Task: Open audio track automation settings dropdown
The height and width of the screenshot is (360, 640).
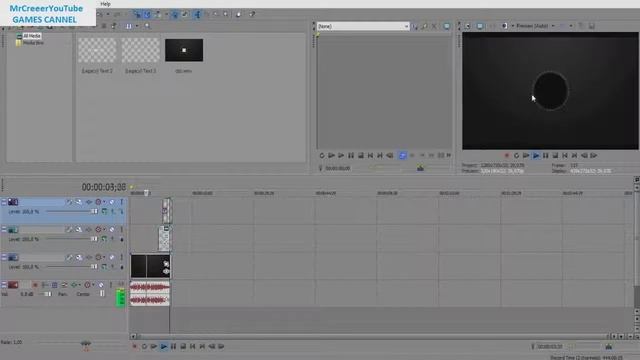Action: [93, 285]
